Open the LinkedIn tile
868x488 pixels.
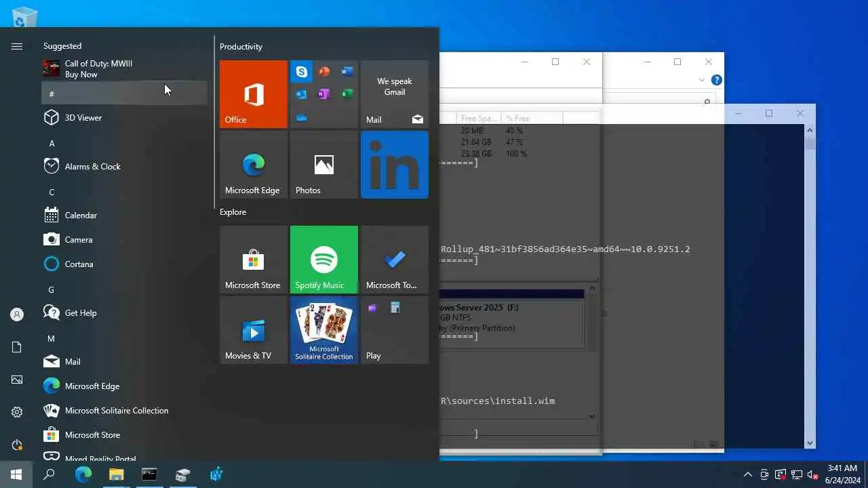(x=395, y=165)
